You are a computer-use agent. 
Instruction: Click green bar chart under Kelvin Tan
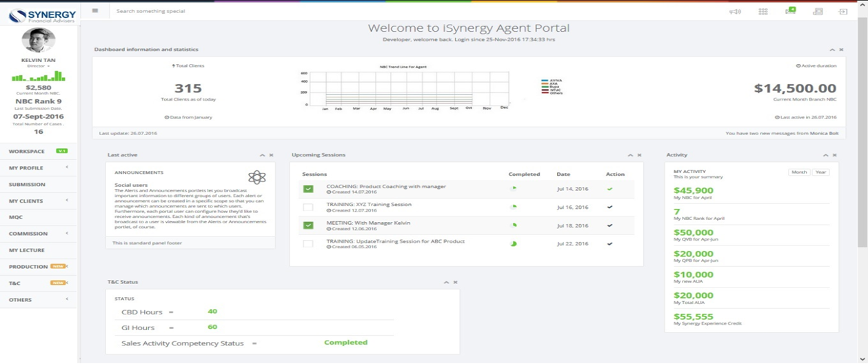[x=38, y=76]
